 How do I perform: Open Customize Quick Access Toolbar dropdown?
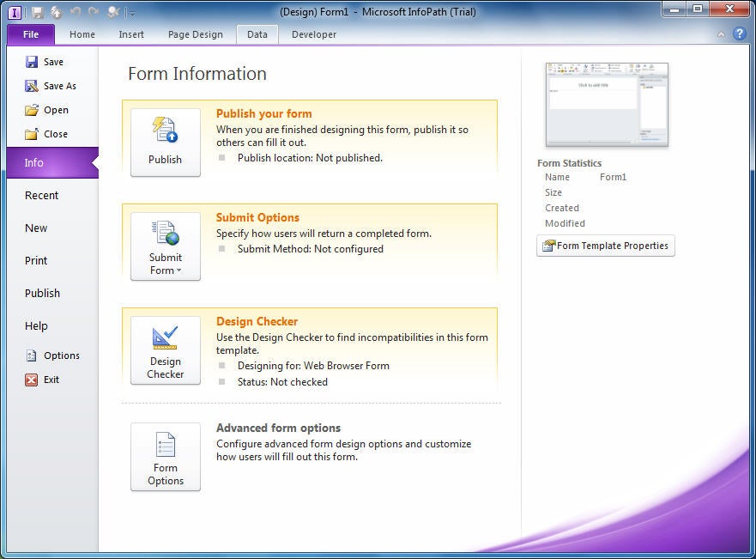click(132, 14)
